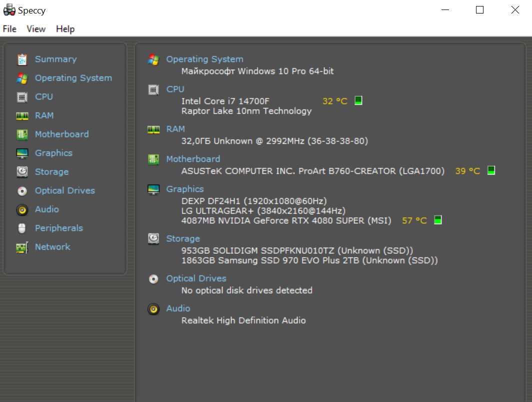Click the GPU temperature value 57 °C
The width and height of the screenshot is (532, 402).
[x=414, y=221]
